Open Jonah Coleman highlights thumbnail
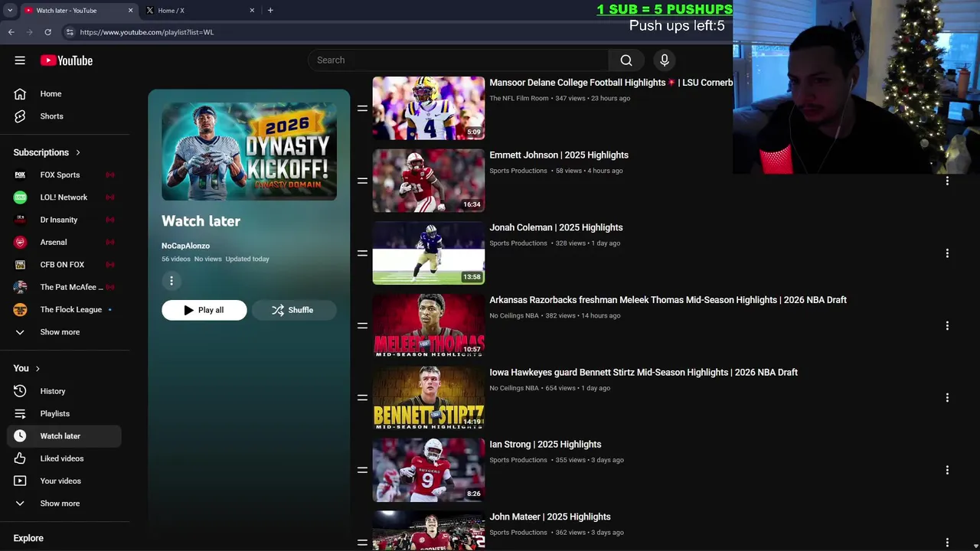Screen dimensions: 980x551 pyautogui.click(x=428, y=253)
